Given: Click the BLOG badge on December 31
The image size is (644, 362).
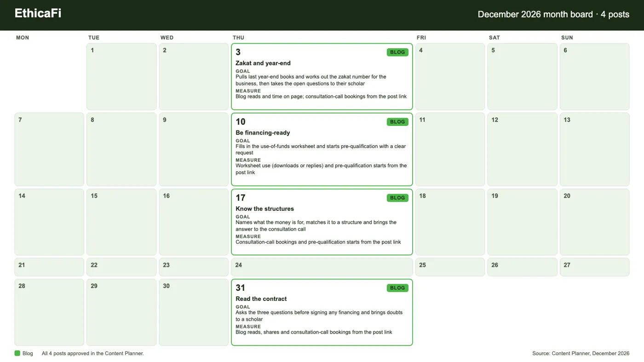Looking at the screenshot, I should point(397,288).
